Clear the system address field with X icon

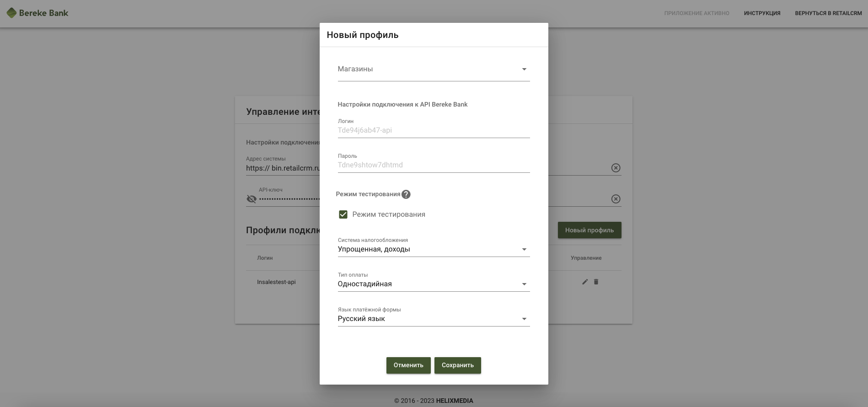(616, 168)
